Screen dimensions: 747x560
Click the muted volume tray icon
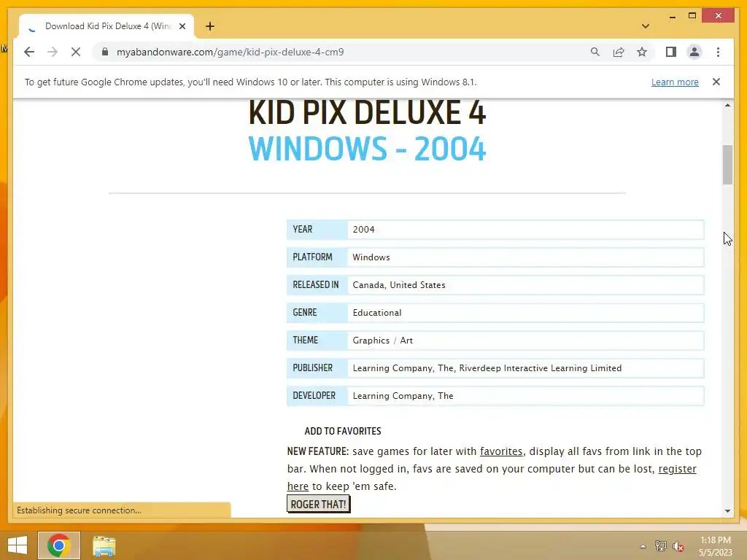[x=678, y=546]
